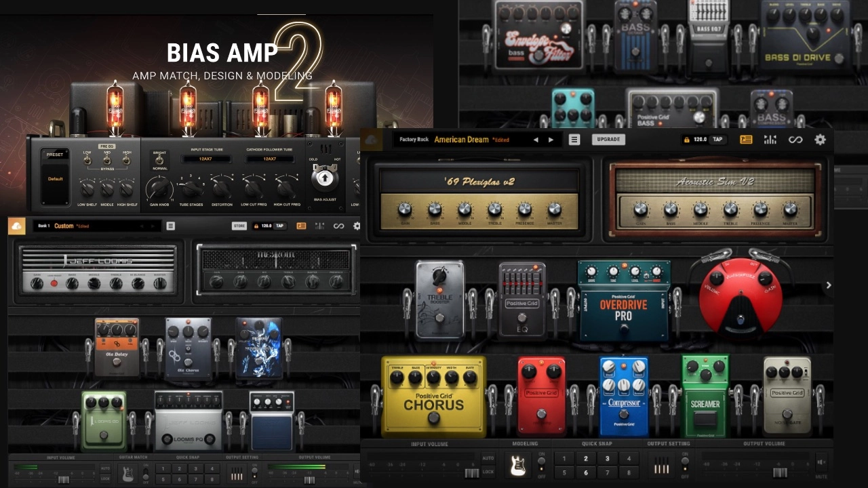
Task: Toggle the Pre EQ MID bypass switch
Action: pos(107,161)
